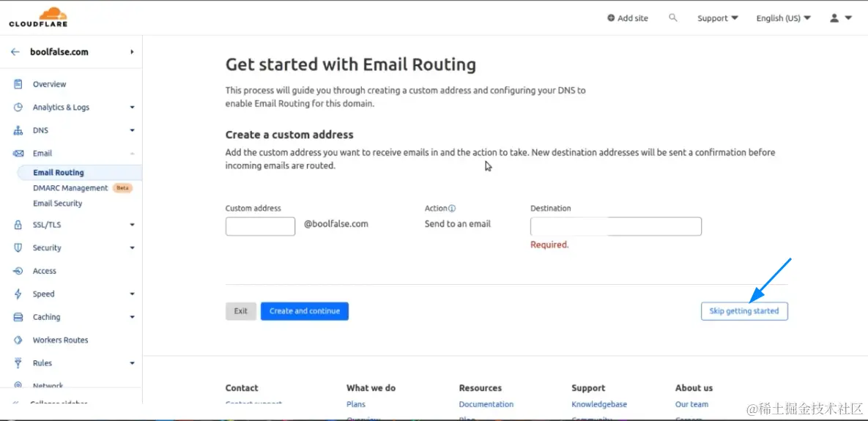Click the '@boolfalse.com' domain suffix text
Image resolution: width=868 pixels, height=421 pixels.
click(336, 224)
